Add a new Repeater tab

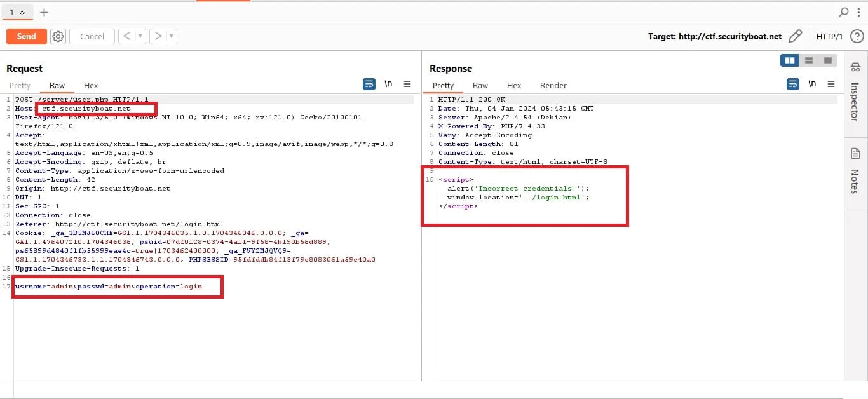click(x=44, y=12)
